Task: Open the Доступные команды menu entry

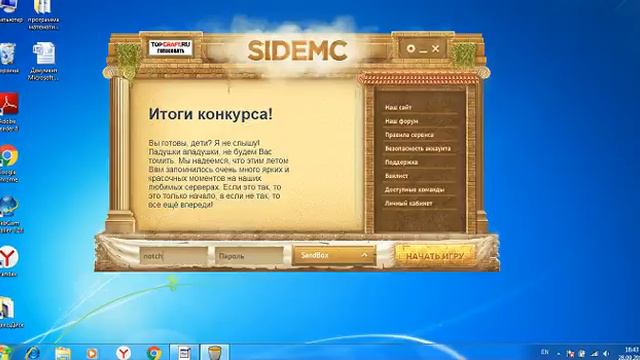Action: (415, 189)
